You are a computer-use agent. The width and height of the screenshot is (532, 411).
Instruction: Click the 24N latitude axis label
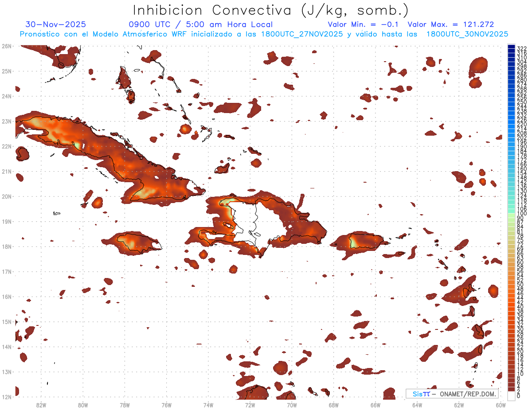point(7,96)
